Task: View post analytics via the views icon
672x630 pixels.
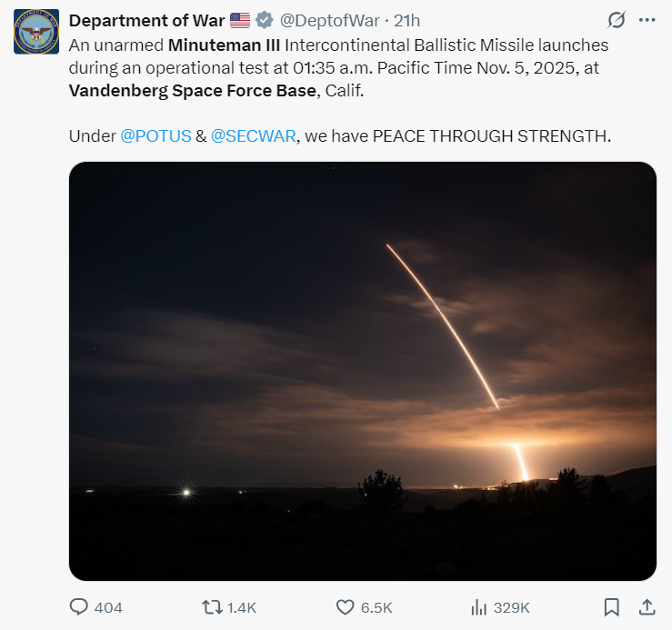Action: 479,606
